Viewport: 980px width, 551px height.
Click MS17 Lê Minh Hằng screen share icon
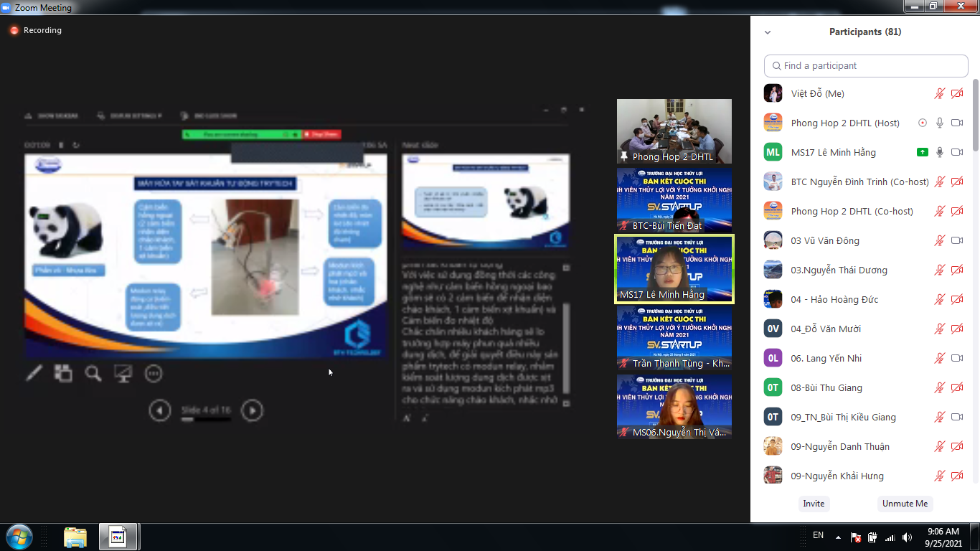[x=923, y=152]
